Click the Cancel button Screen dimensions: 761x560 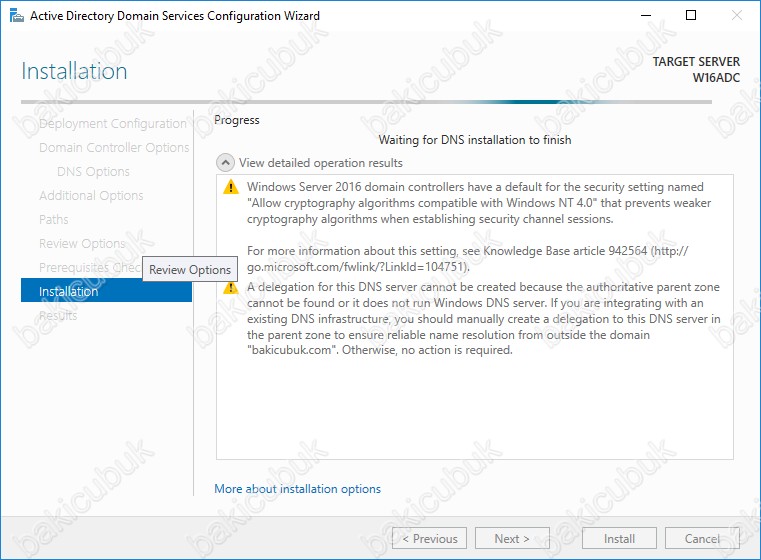pos(702,538)
